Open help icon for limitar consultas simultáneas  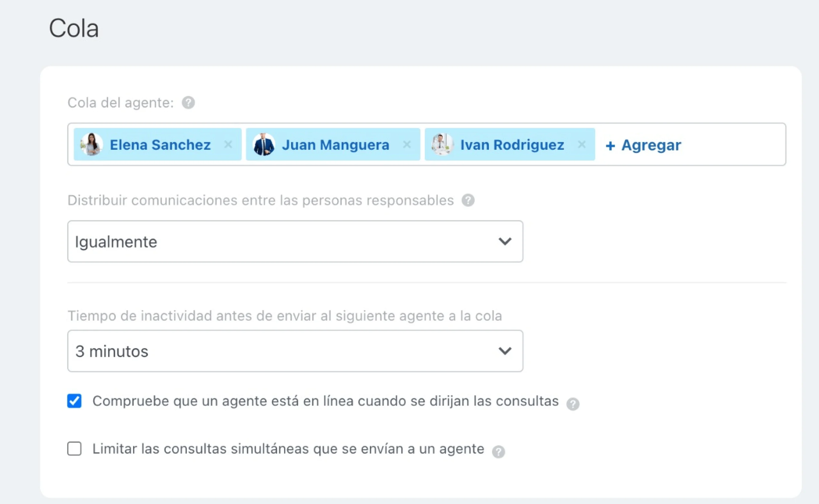[498, 451]
